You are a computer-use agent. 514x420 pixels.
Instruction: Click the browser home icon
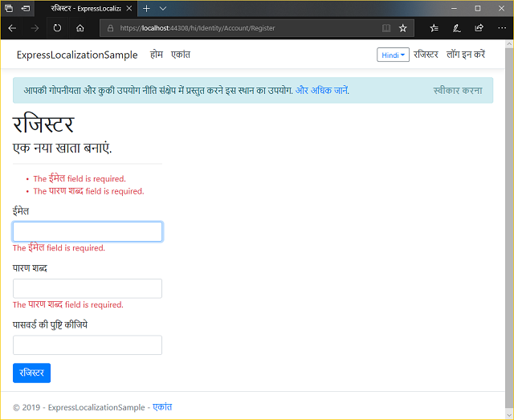click(x=80, y=27)
